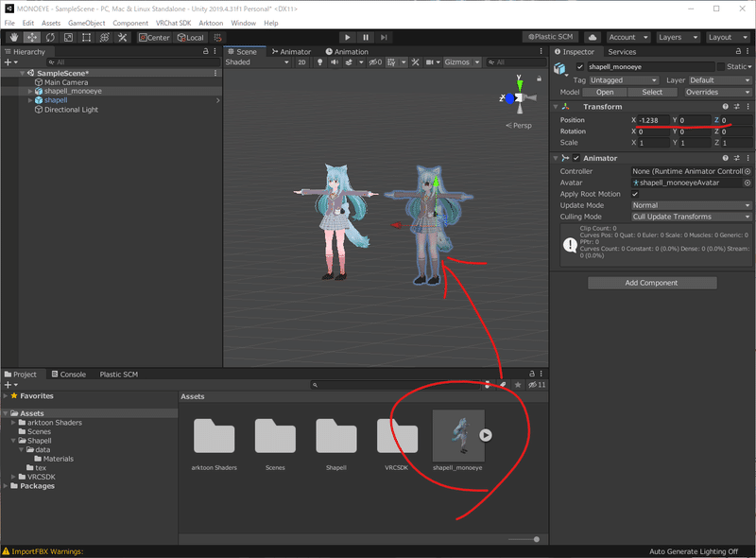Disable the Animator component checkbox
The image size is (756, 558).
576,158
